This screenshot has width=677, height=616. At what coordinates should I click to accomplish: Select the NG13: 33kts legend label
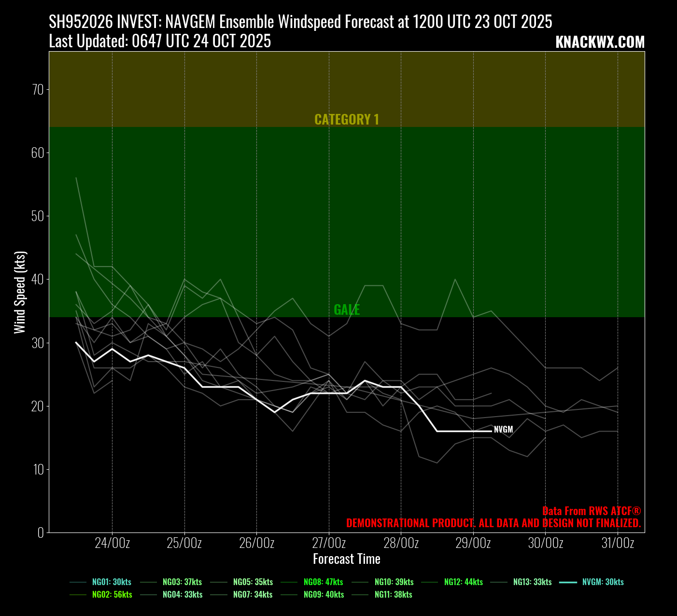coord(532,582)
